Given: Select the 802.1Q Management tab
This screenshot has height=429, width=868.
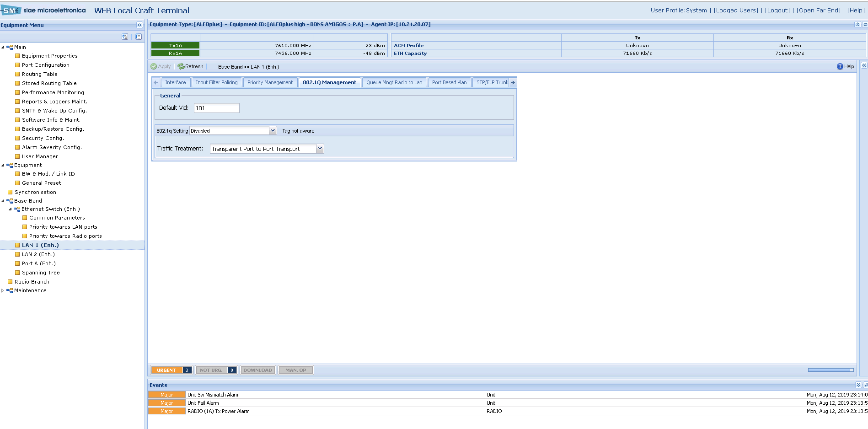Looking at the screenshot, I should click(x=329, y=83).
